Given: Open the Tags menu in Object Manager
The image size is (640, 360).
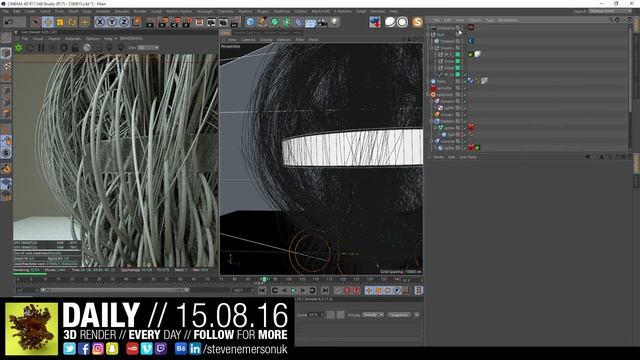Looking at the screenshot, I should coord(490,20).
